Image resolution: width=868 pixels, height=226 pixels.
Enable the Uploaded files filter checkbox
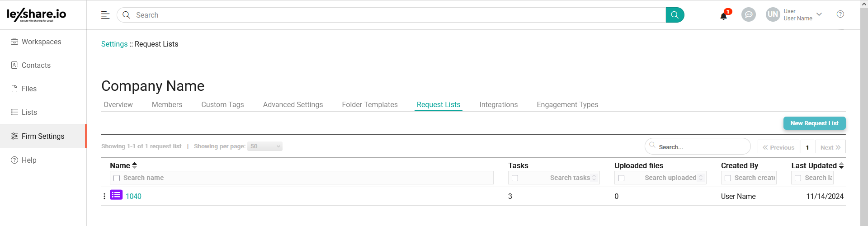[621, 178]
